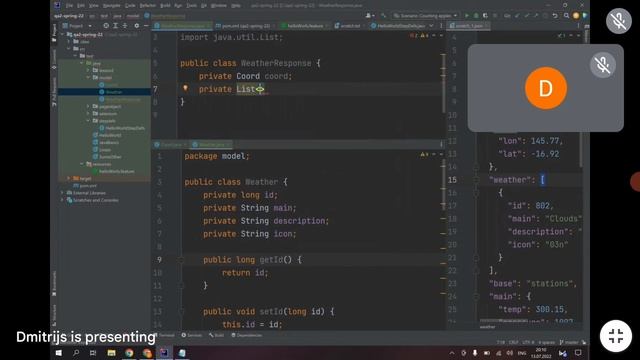Run the current configuration with green play

tap(467, 16)
